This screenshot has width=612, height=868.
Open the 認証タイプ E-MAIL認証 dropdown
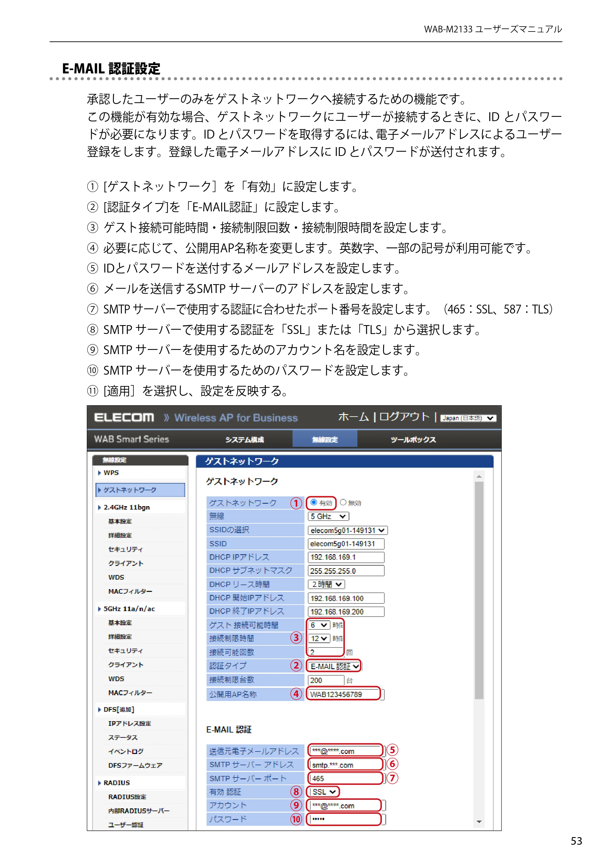click(334, 666)
